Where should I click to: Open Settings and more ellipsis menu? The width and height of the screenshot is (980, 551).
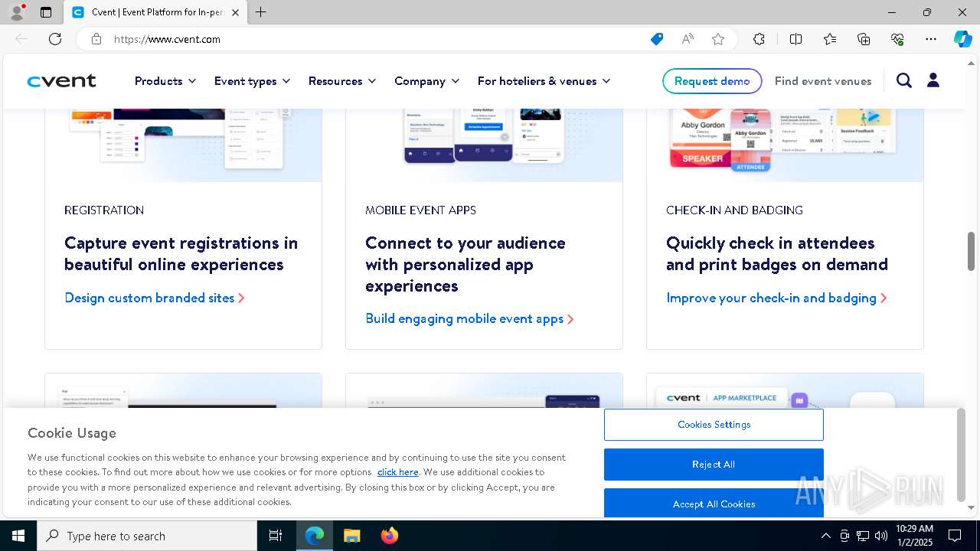coord(931,39)
